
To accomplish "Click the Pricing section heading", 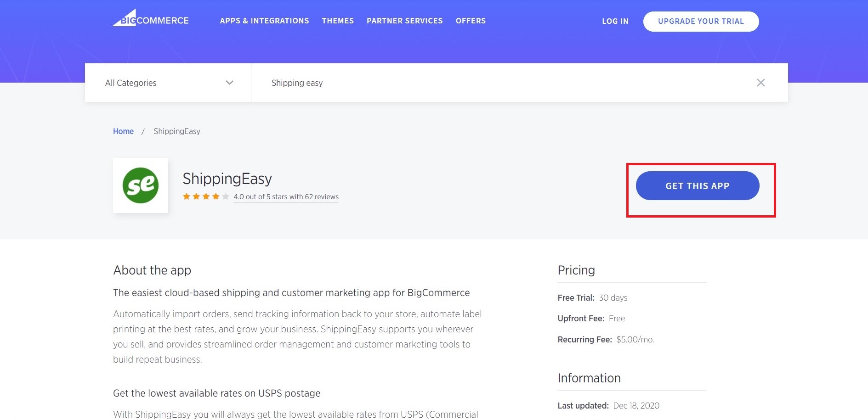I will coord(576,270).
